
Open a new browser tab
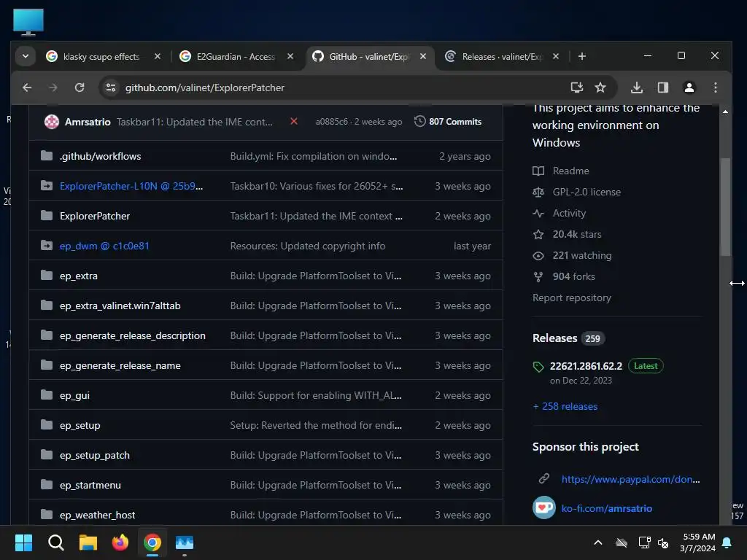[581, 56]
